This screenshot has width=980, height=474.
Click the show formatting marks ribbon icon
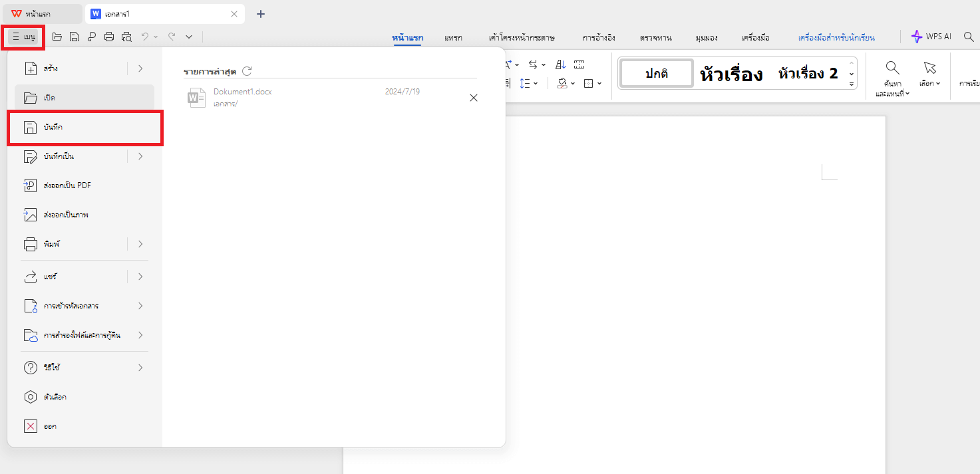[x=579, y=64]
